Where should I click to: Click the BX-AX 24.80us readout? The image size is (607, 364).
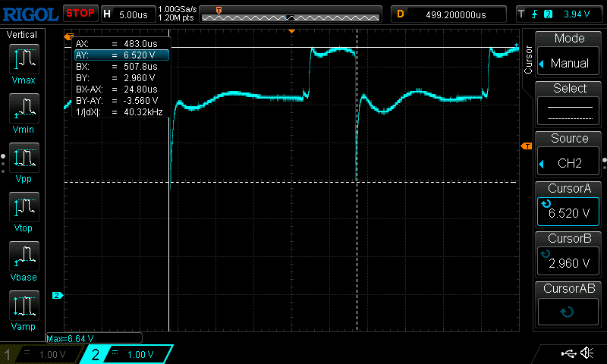click(121, 89)
